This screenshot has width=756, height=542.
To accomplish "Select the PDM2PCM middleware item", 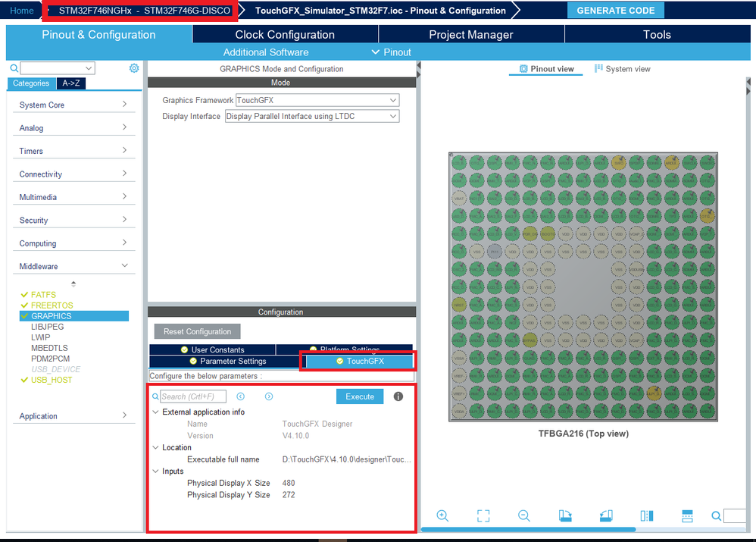I will pos(50,359).
